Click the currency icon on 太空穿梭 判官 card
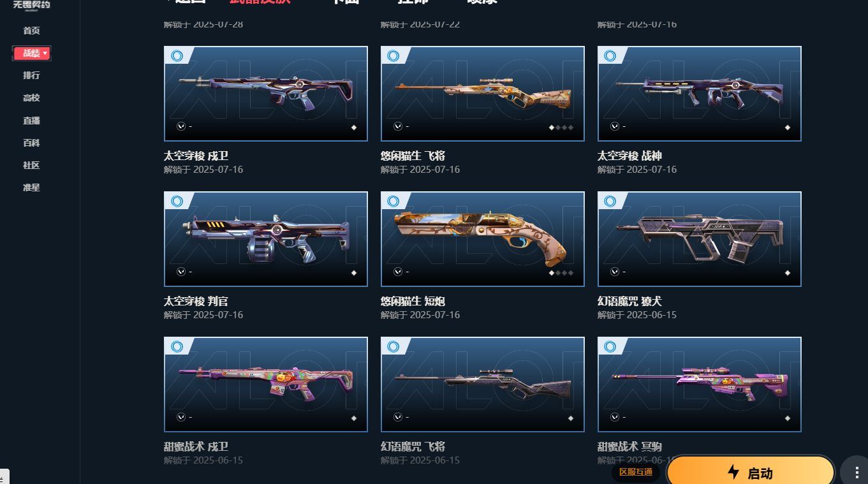This screenshot has width=868, height=484. (181, 272)
